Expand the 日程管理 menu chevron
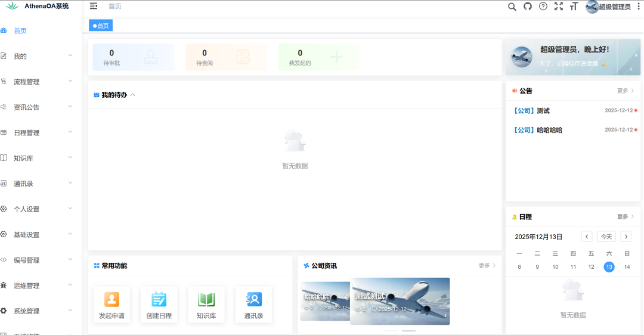 70,132
